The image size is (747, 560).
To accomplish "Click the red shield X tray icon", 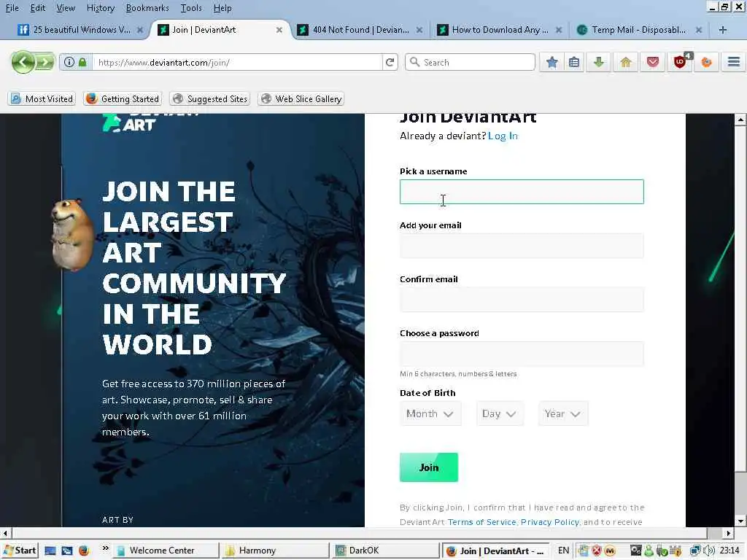I will 596,551.
